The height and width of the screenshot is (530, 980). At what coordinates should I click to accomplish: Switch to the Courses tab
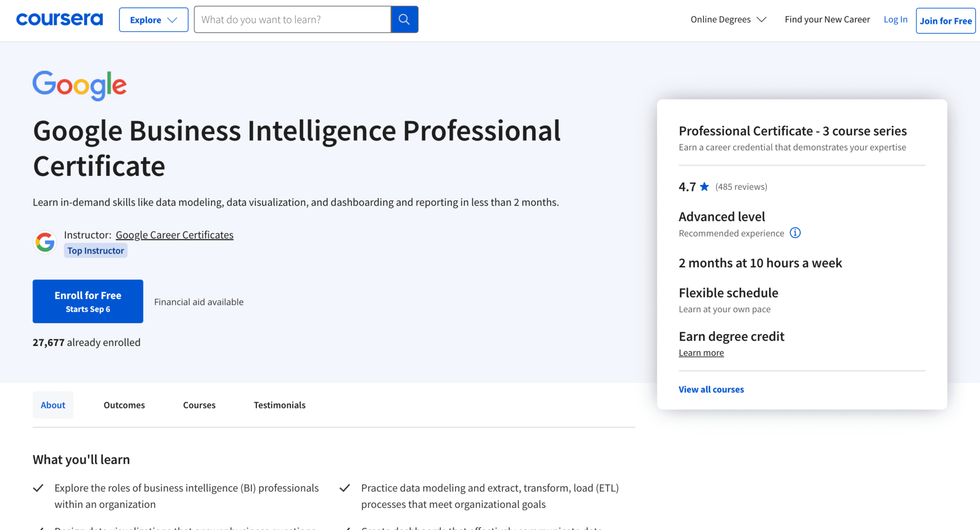pos(199,405)
